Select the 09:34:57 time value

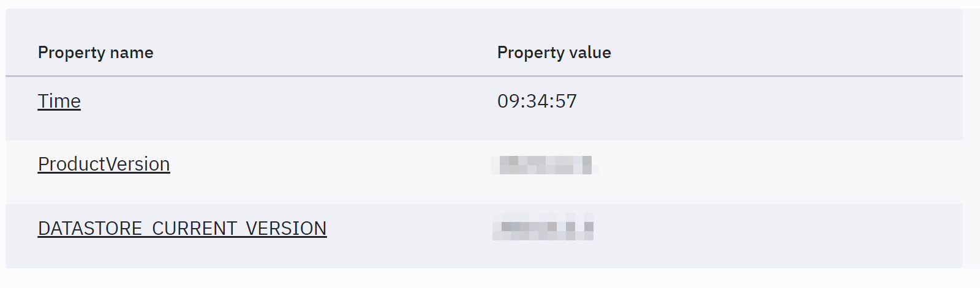(x=537, y=102)
